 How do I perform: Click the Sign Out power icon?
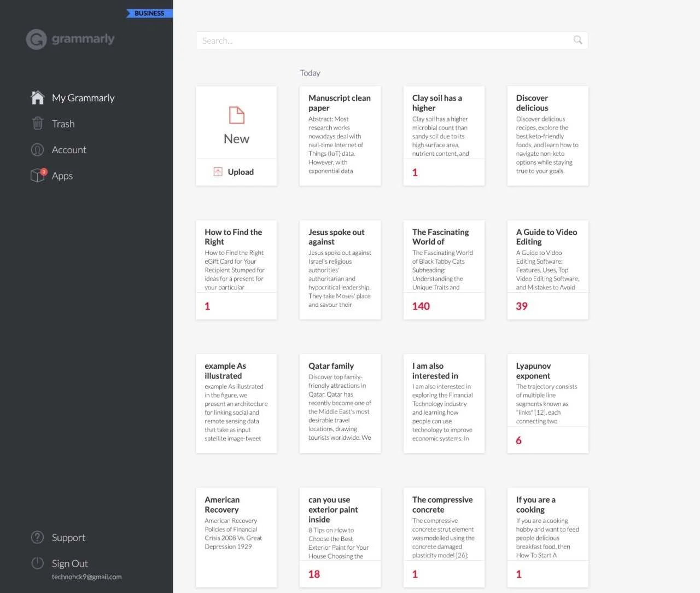(x=37, y=563)
